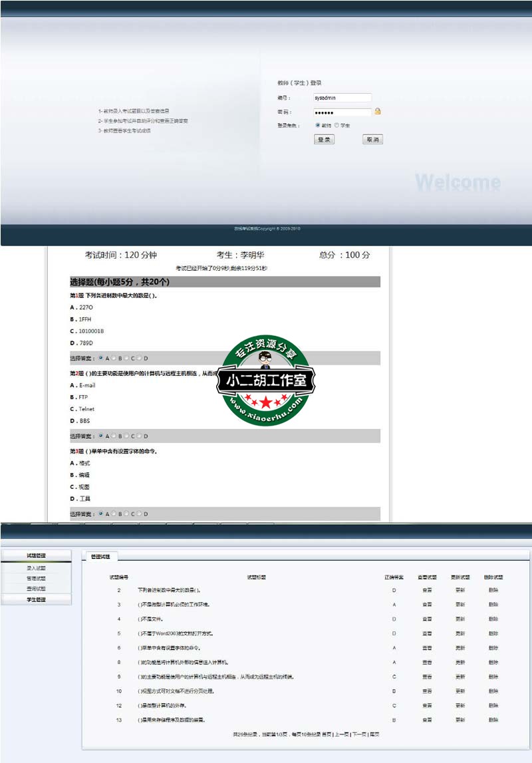Switch to the 管理试题 tab

(100, 556)
